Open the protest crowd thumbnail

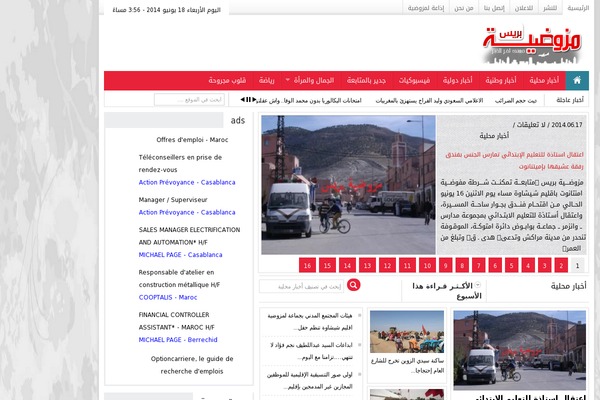point(407,331)
